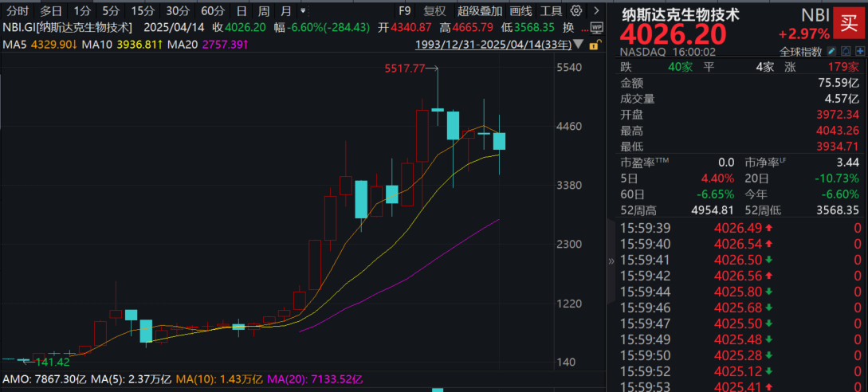Open the date range triangle dropdown
This screenshot has width=868, height=392.
pos(578,45)
